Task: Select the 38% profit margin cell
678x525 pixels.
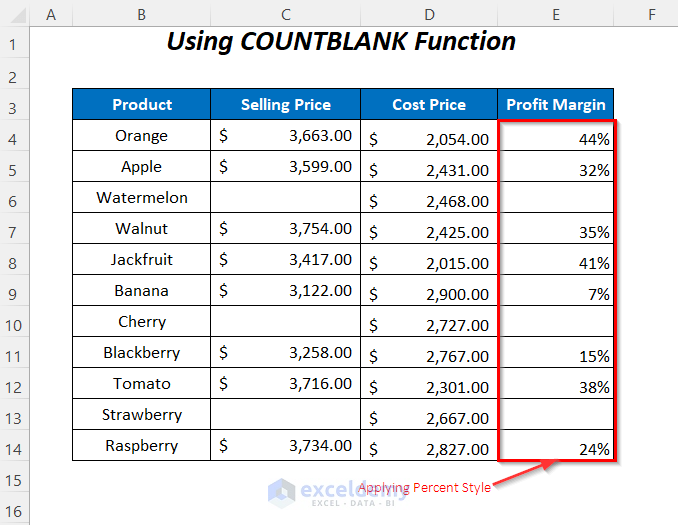Action: [x=556, y=383]
